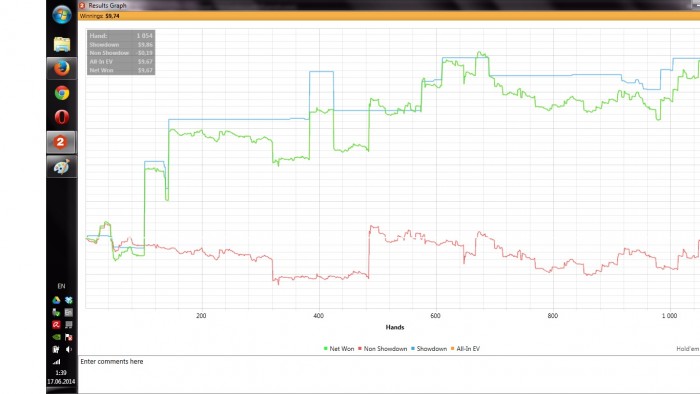Open the network signal tray icon

pyautogui.click(x=56, y=361)
